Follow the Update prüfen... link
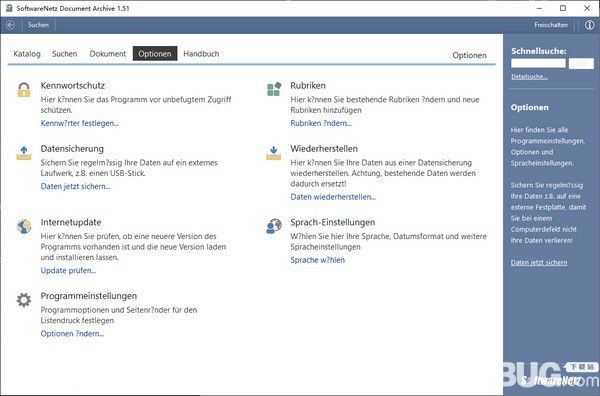The width and height of the screenshot is (600, 396). 68,271
